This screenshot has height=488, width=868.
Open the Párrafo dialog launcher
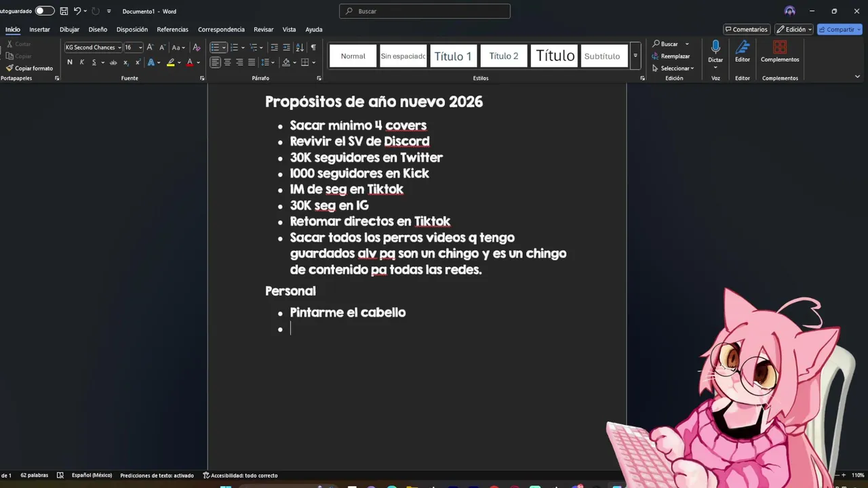pyautogui.click(x=319, y=78)
